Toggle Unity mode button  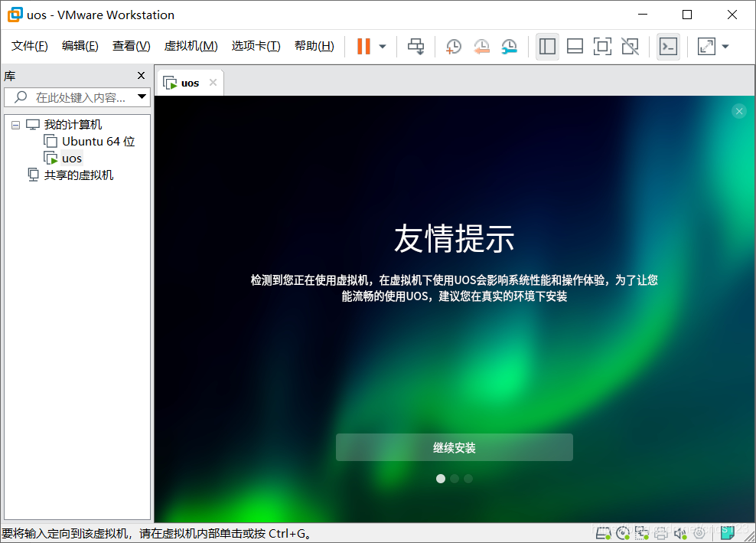(x=631, y=47)
